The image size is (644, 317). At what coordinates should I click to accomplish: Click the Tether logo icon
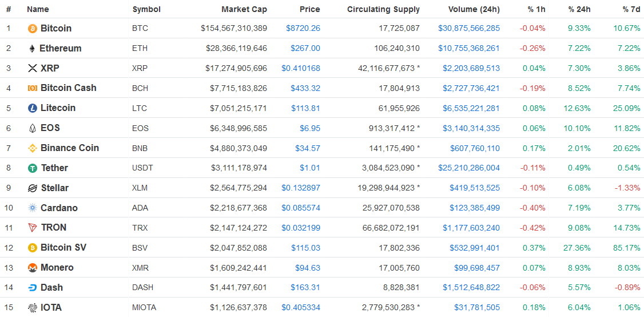[x=33, y=168]
